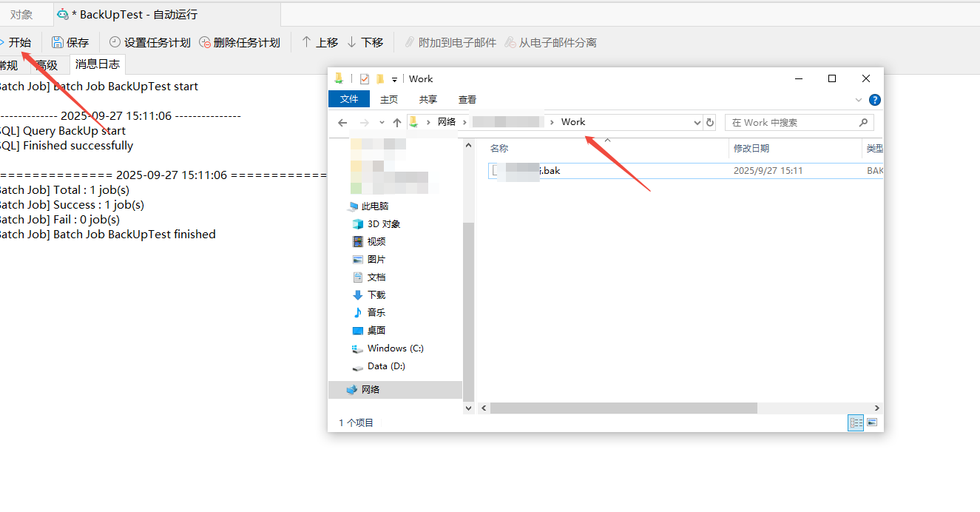Screen dimensions: 980x512
Task: Select 网络 in the navigation pane
Action: click(x=395, y=390)
